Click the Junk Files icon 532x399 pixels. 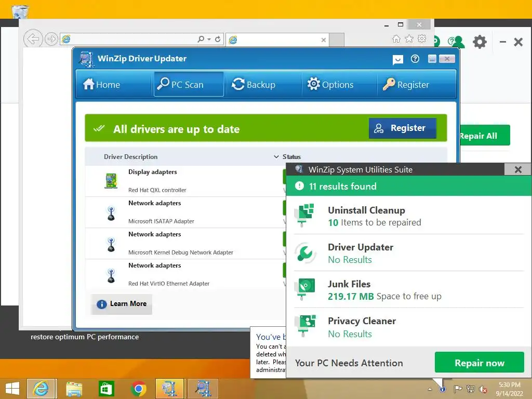click(304, 289)
